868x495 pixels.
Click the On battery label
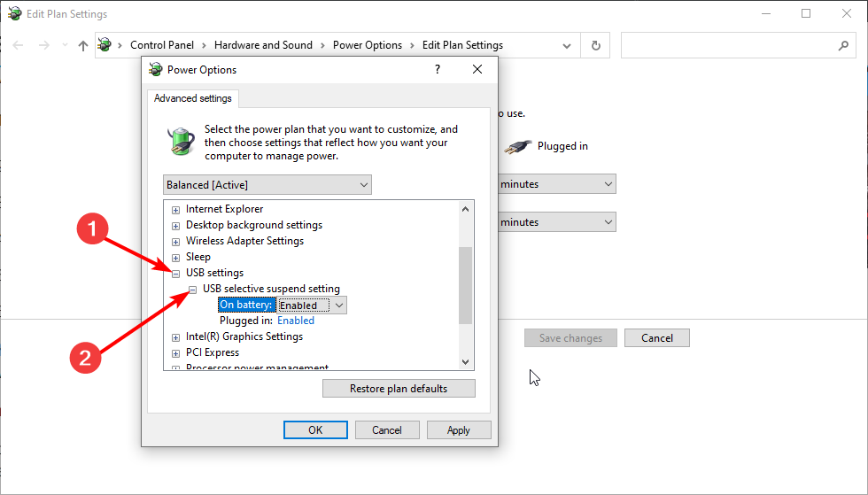(x=246, y=305)
